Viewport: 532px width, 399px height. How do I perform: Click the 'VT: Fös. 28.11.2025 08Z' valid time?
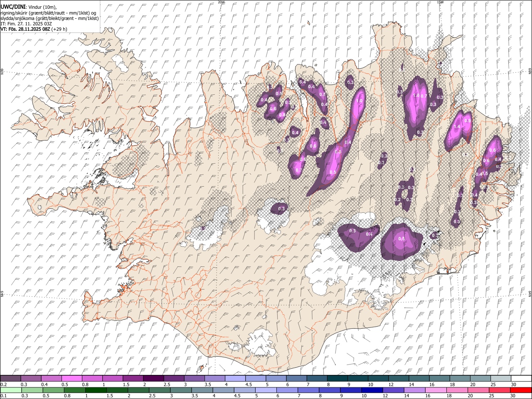(25, 29)
